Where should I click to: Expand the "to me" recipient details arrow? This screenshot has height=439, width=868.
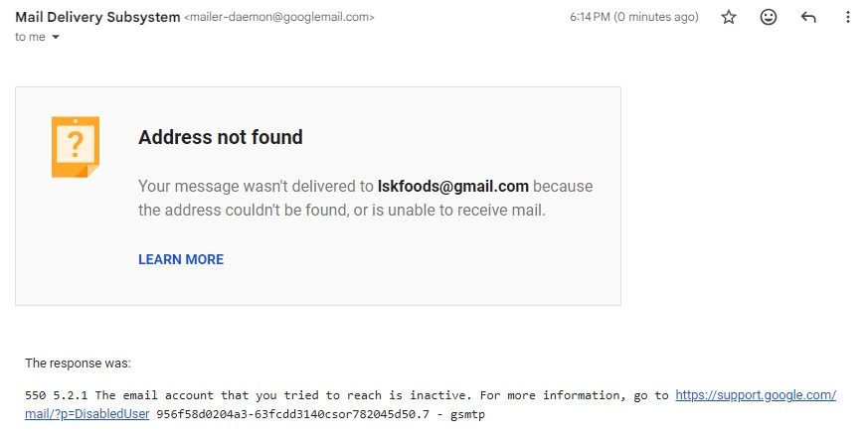[56, 37]
